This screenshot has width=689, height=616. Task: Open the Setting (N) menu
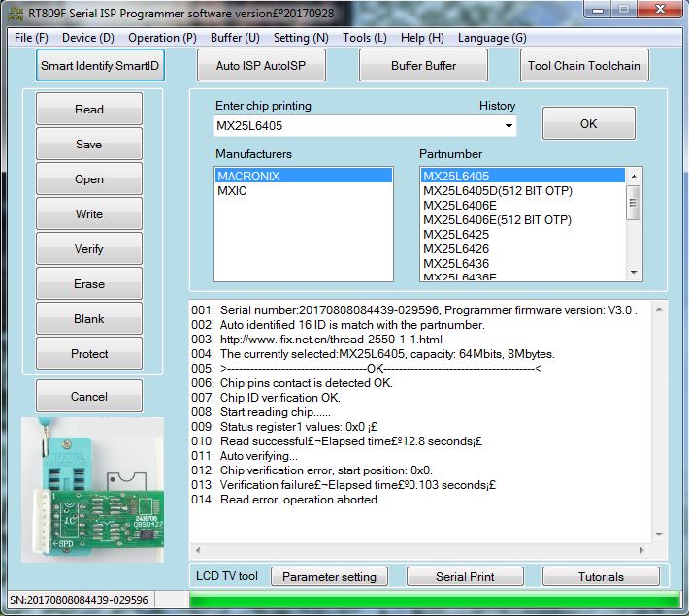(x=301, y=38)
